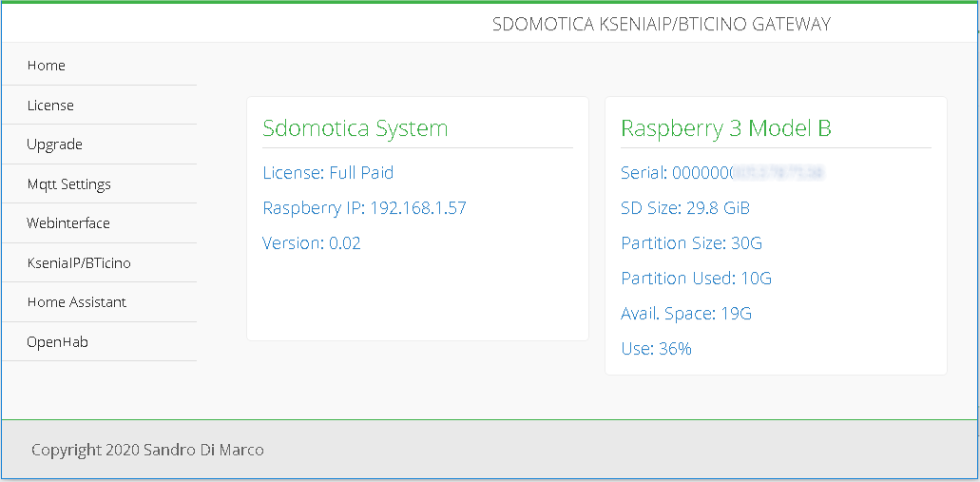The width and height of the screenshot is (980, 482).
Task: Click the Serial number line
Action: pyautogui.click(x=723, y=172)
